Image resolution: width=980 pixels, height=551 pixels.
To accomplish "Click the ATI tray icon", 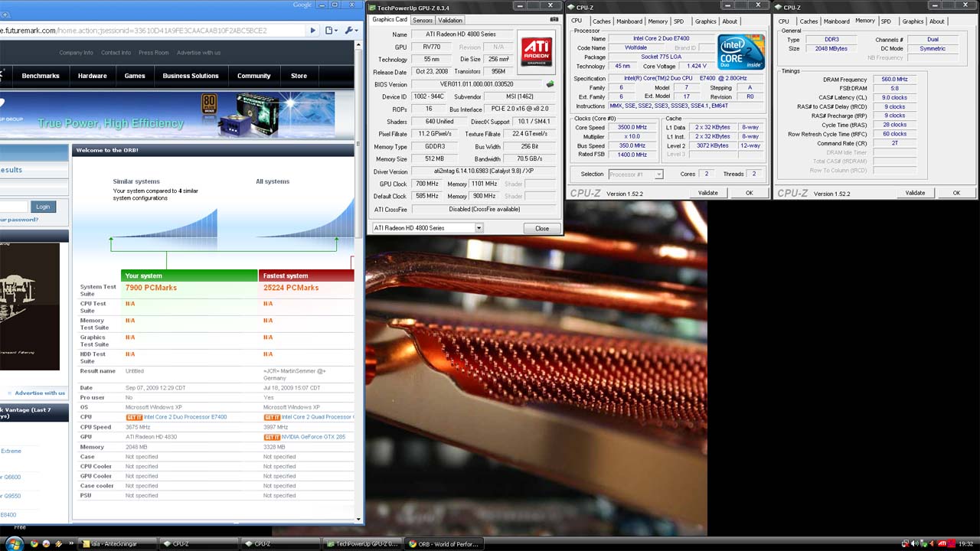I will [942, 544].
